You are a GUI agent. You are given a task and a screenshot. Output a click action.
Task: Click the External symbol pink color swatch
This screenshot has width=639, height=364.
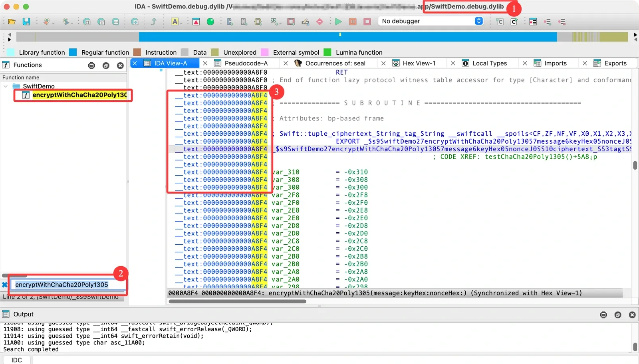coord(264,52)
